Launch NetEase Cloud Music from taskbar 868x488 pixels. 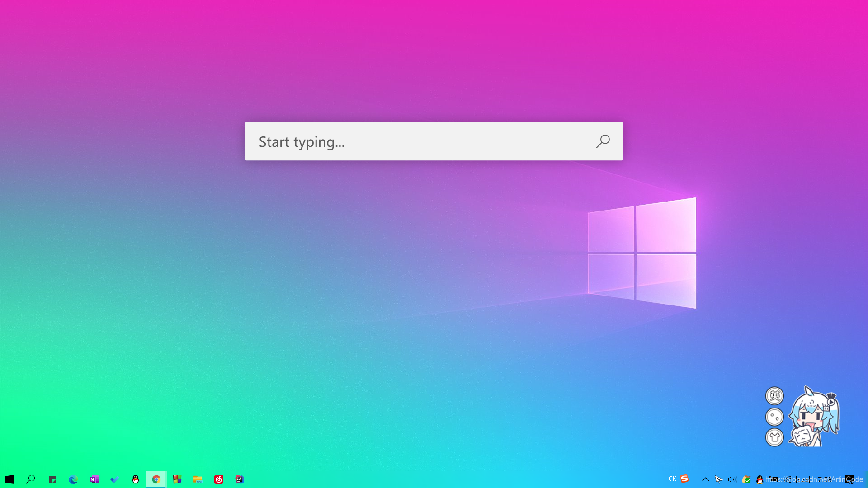pos(219,479)
